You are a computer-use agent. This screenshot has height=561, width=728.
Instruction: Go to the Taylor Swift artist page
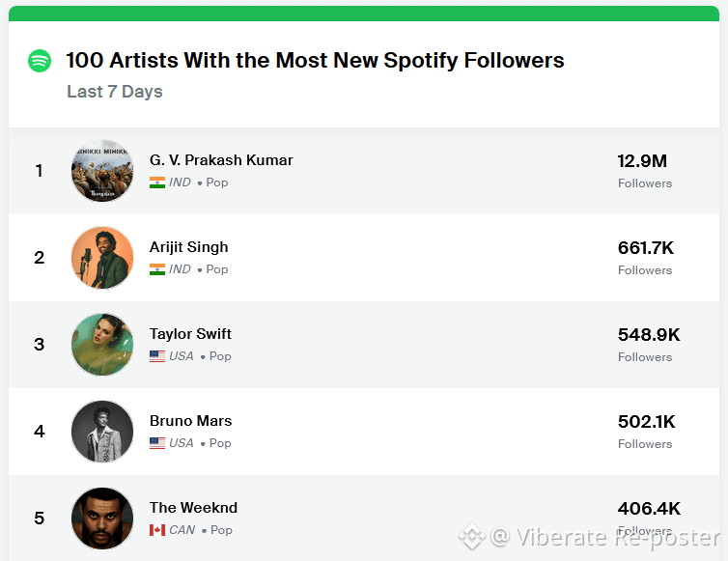[190, 334]
